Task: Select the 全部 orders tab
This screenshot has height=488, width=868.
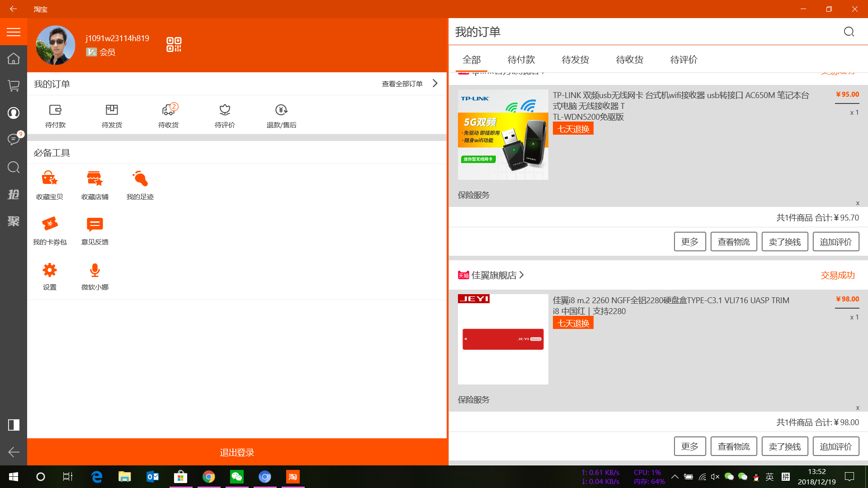Action: pos(472,60)
